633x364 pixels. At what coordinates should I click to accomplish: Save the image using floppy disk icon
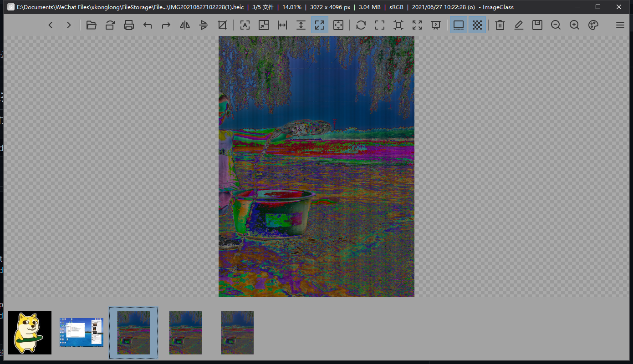click(x=537, y=25)
